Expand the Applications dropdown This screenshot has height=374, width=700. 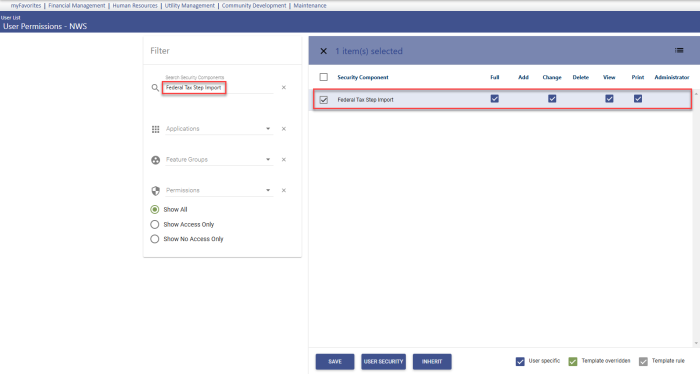[268, 129]
